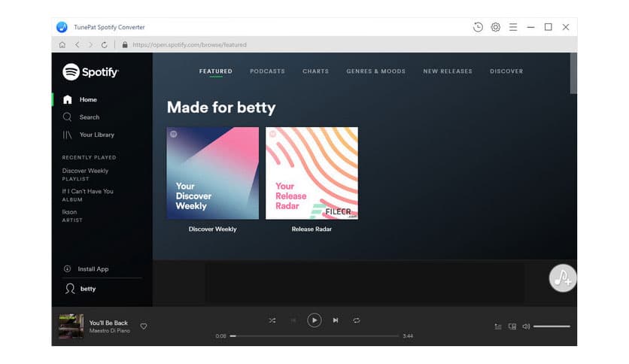Open the play queue icon
This screenshot has height=364, width=629.
point(498,326)
